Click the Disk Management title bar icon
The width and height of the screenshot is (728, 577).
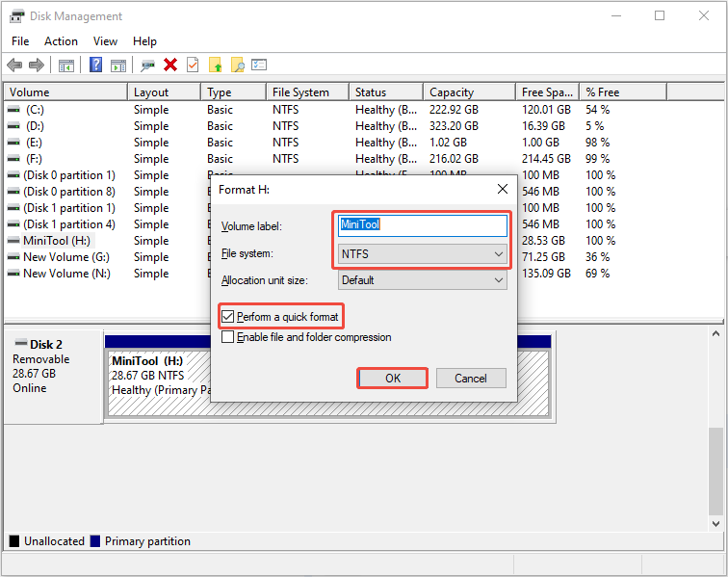click(16, 16)
